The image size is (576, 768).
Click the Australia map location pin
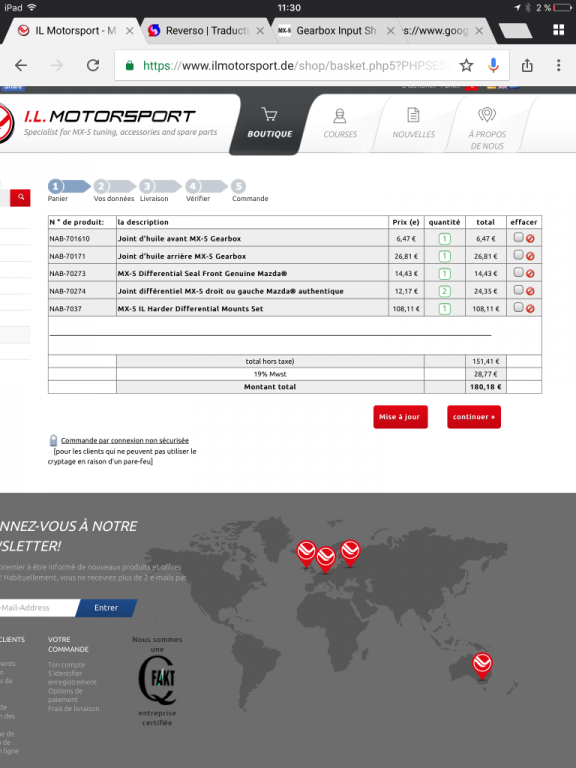coord(482,665)
